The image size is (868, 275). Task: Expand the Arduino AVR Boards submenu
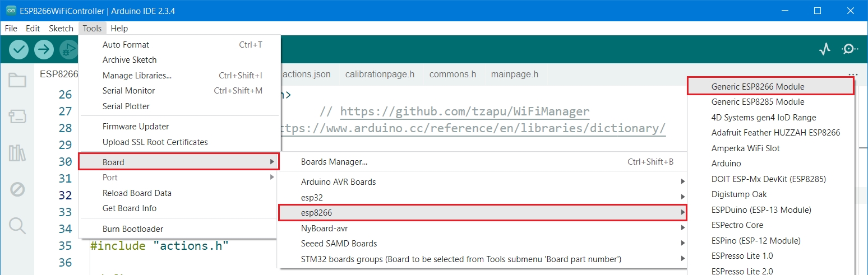tap(338, 182)
